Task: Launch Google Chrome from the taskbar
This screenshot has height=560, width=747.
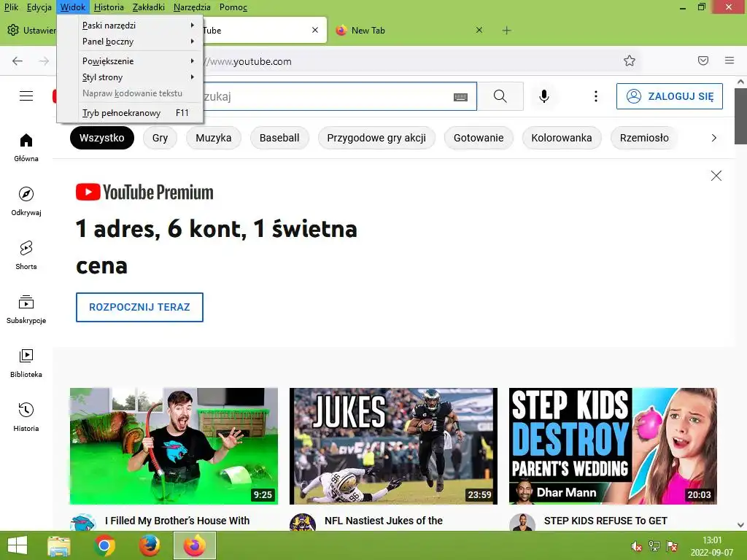Action: 104,545
